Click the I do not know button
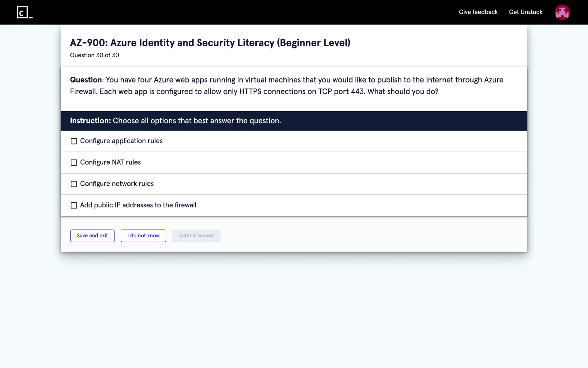588x368 pixels. pos(143,236)
